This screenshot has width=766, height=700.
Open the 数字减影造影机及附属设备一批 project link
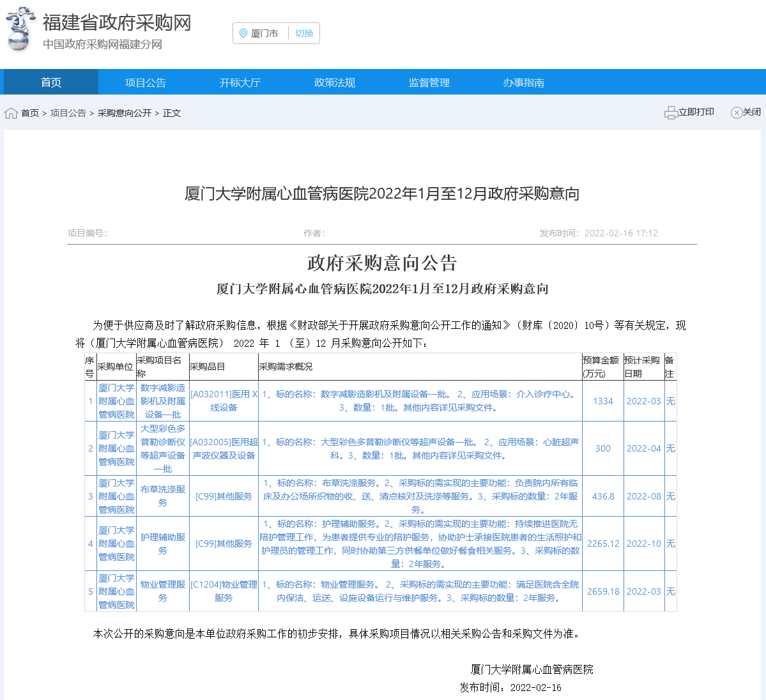163,401
